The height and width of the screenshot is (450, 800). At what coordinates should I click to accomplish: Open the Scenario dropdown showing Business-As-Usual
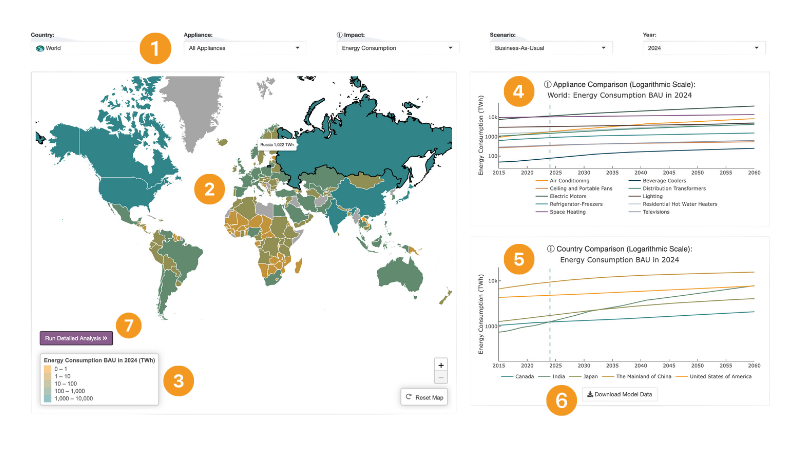551,48
